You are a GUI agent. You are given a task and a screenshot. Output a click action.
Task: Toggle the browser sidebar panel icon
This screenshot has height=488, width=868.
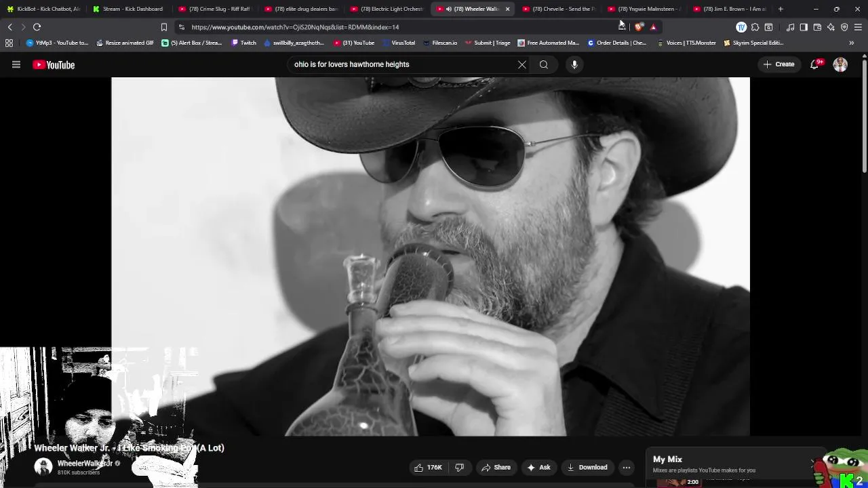[804, 27]
